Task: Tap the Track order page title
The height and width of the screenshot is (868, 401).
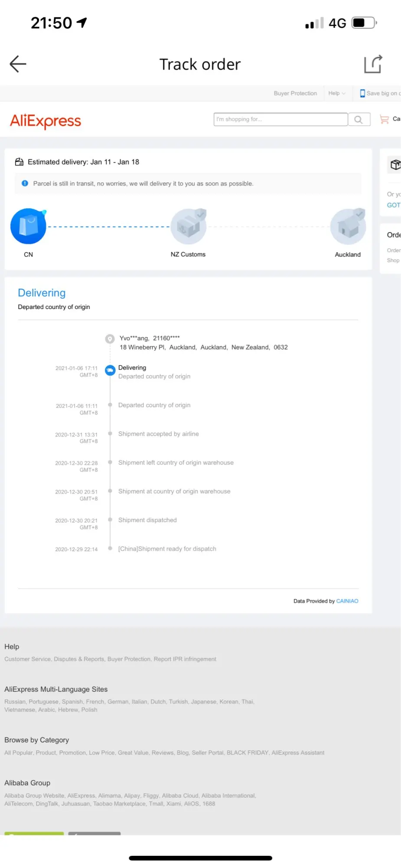Action: (200, 64)
